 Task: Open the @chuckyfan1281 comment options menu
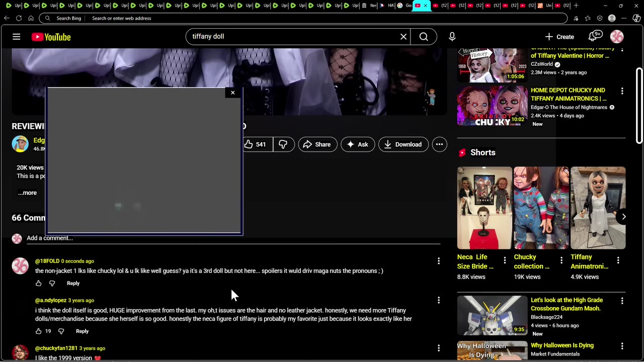(x=439, y=348)
